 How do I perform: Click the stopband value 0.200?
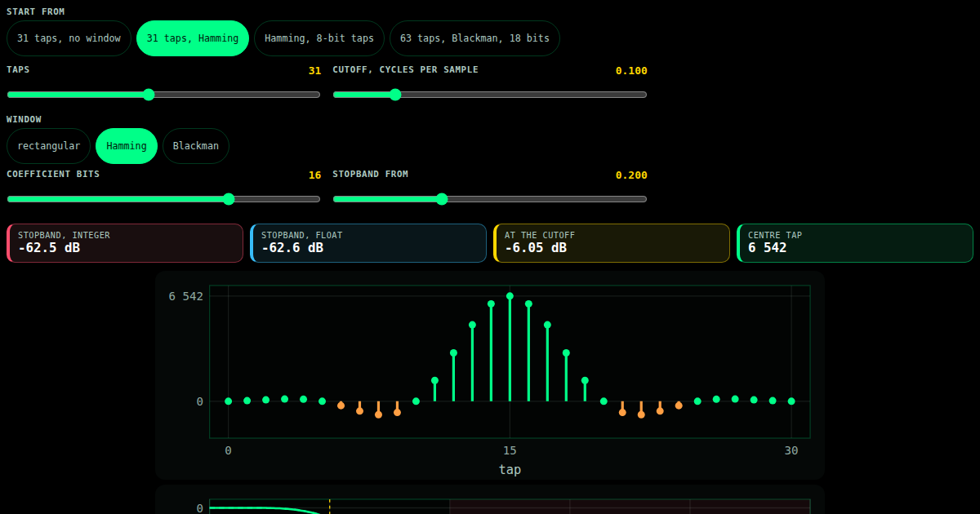631,175
